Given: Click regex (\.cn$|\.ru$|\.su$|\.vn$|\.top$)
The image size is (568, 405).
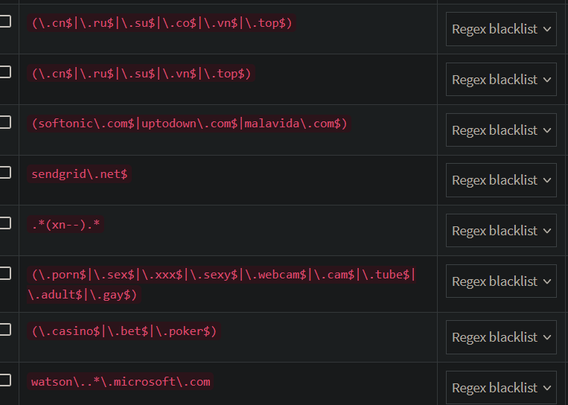Looking at the screenshot, I should [141, 74].
